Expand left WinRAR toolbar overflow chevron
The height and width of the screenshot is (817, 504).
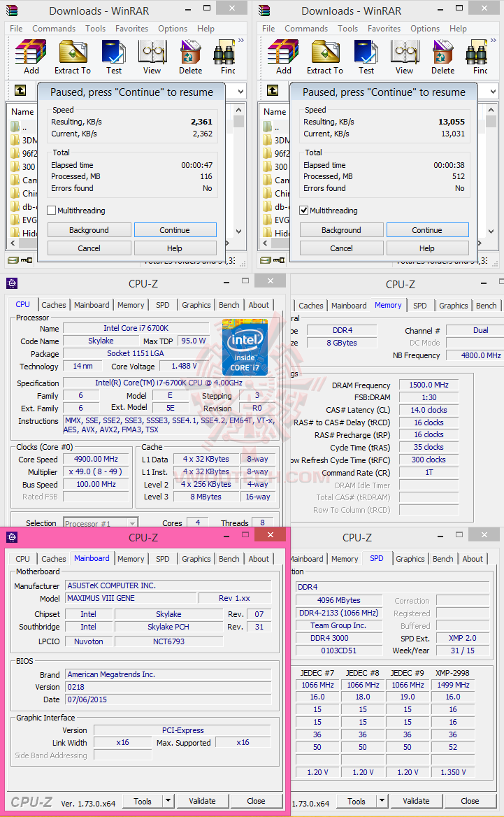241,41
